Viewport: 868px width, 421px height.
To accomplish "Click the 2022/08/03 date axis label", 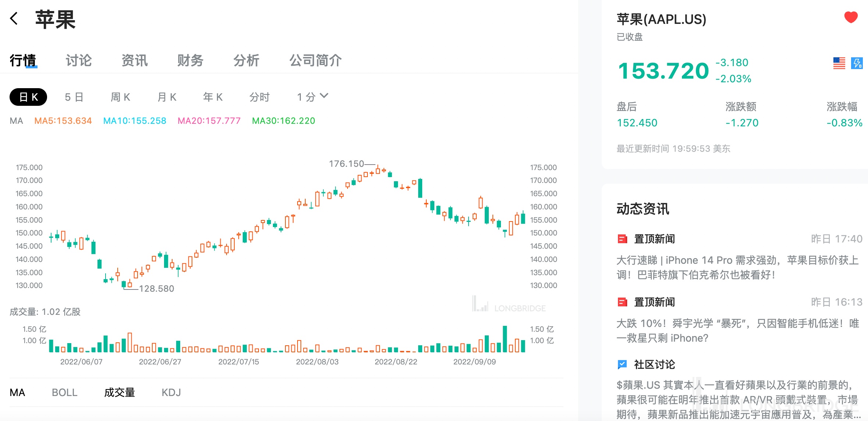I will [317, 362].
